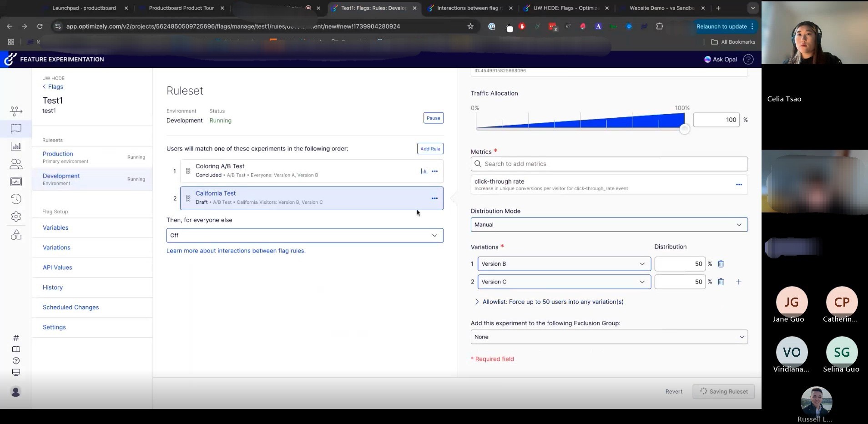Open new browser tab
This screenshot has width=868, height=424.
[718, 8]
